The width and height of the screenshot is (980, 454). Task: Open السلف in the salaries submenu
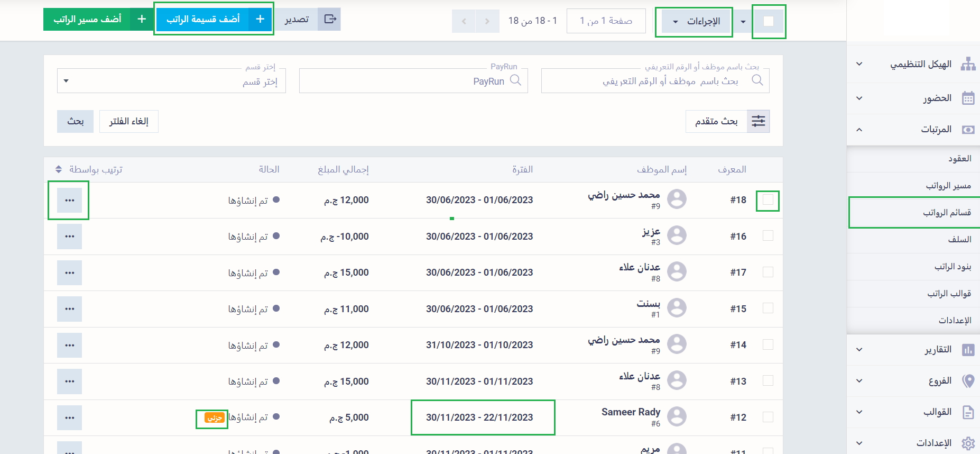959,240
